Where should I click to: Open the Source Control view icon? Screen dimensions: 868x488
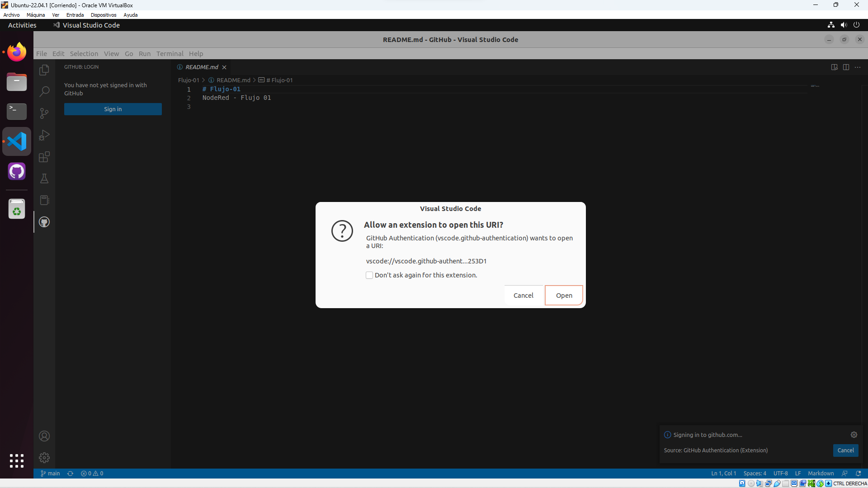tap(44, 113)
